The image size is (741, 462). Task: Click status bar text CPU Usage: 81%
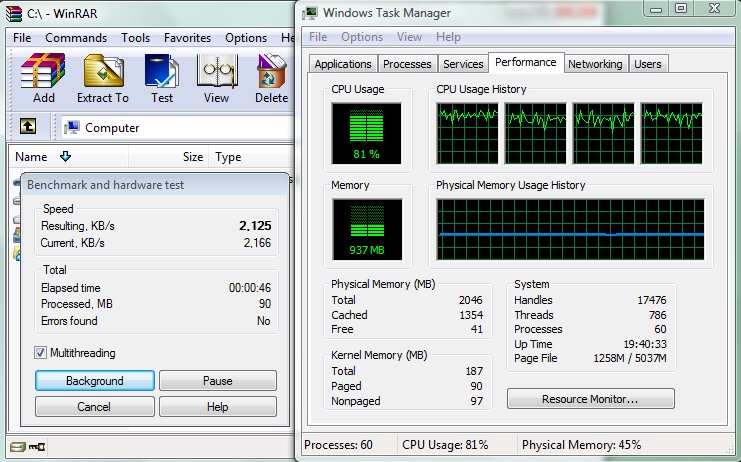pyautogui.click(x=445, y=445)
